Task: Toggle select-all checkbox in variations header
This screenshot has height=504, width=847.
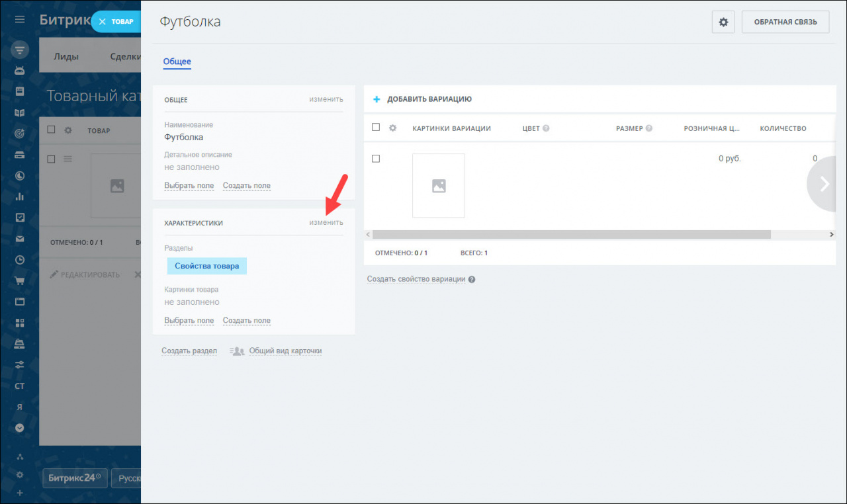Action: [376, 127]
